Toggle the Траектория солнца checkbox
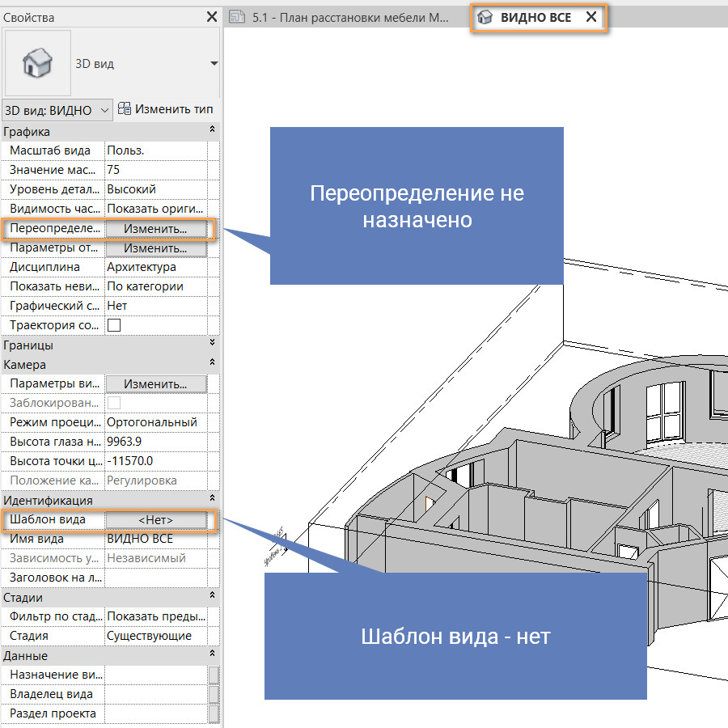728x728 pixels. point(114,325)
